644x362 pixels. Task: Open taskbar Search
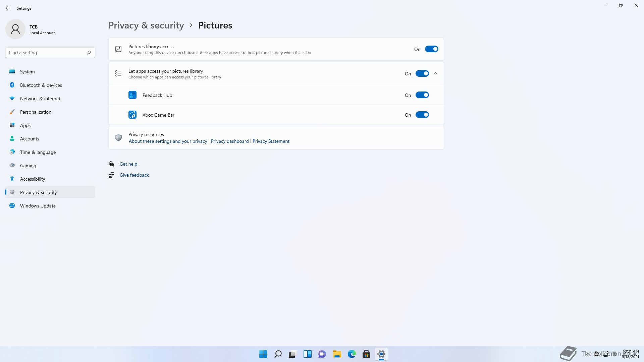click(278, 354)
